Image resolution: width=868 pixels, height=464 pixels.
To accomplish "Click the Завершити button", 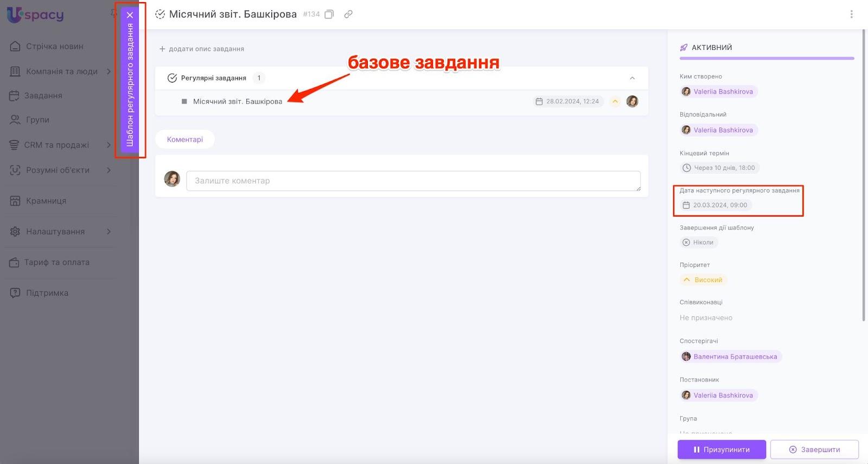I will tap(814, 449).
